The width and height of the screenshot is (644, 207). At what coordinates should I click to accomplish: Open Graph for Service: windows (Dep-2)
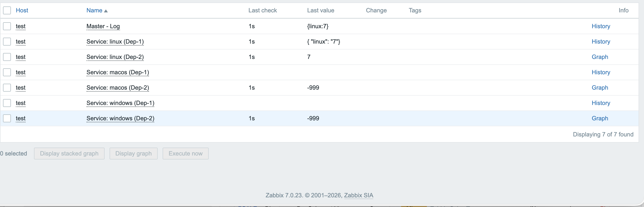point(599,118)
